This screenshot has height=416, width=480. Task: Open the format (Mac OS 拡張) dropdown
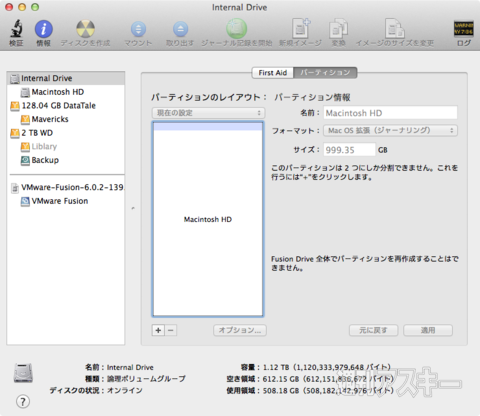coord(390,130)
